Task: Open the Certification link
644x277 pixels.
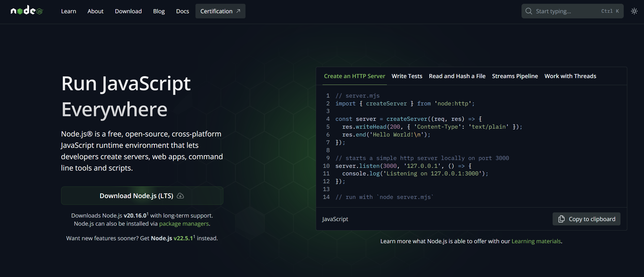Action: (x=220, y=11)
